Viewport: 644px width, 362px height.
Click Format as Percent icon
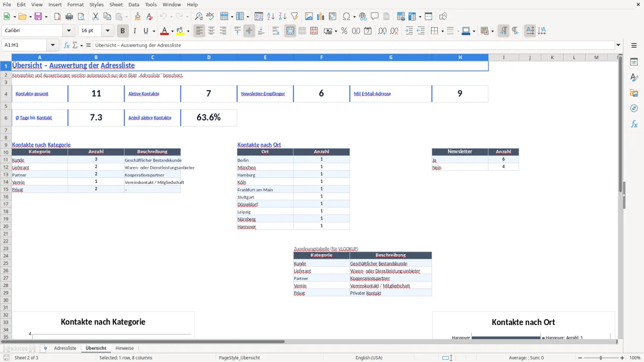pos(344,31)
